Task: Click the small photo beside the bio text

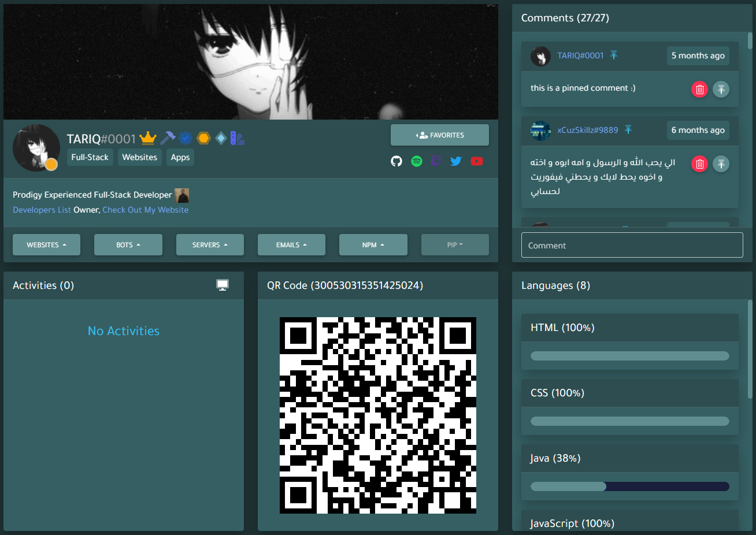Action: tap(182, 195)
